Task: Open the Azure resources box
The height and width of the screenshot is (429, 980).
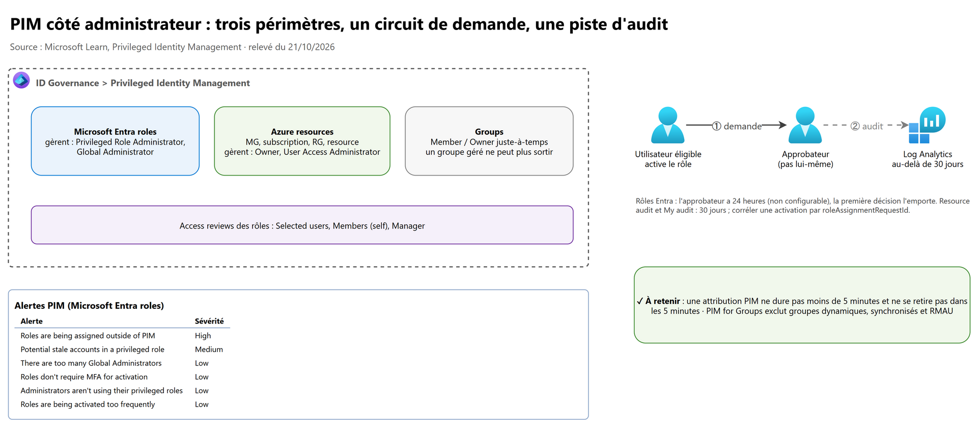Action: click(x=302, y=141)
